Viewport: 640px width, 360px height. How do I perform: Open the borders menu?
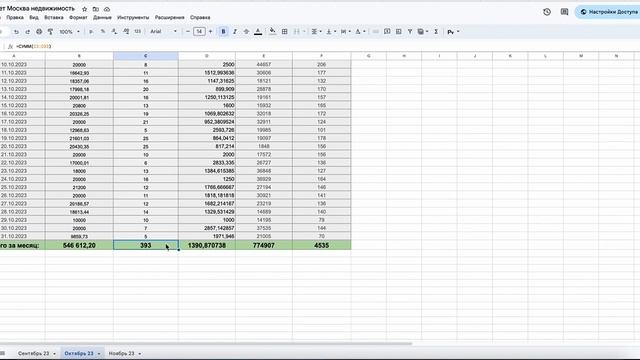284,31
